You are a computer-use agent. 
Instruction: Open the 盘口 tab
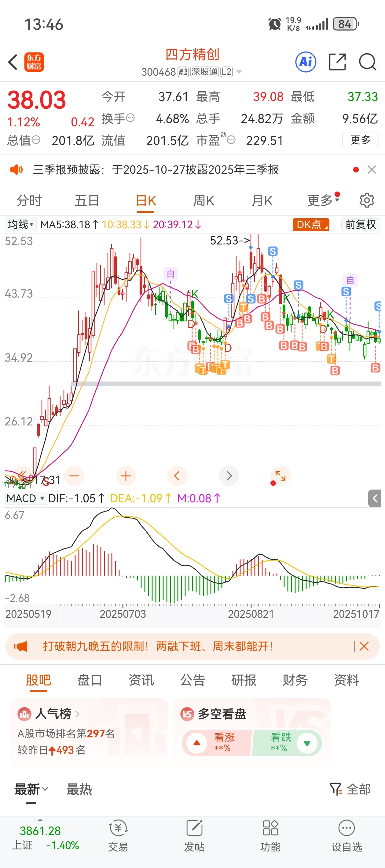(x=90, y=680)
